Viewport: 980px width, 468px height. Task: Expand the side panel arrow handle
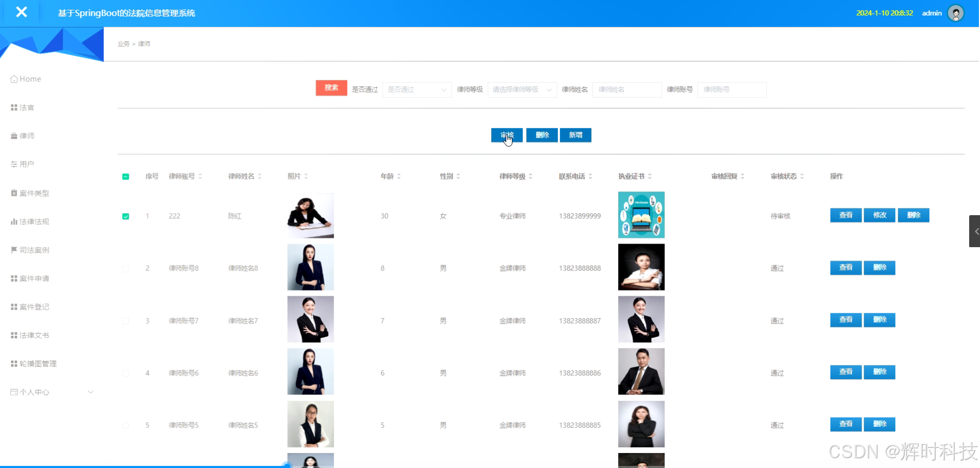[974, 231]
